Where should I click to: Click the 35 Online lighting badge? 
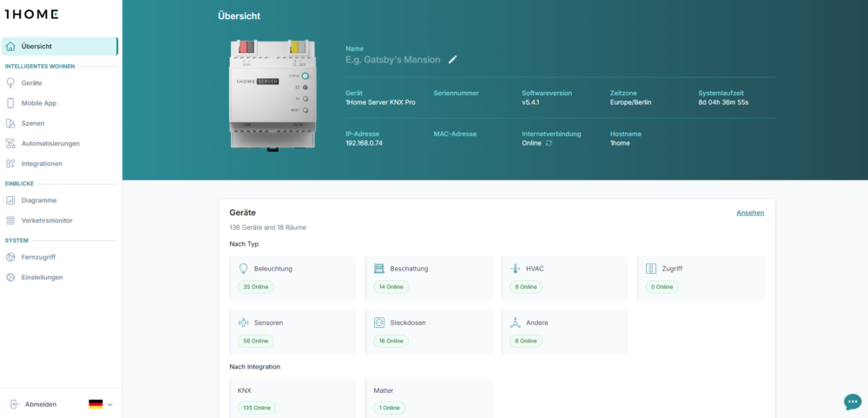tap(255, 287)
